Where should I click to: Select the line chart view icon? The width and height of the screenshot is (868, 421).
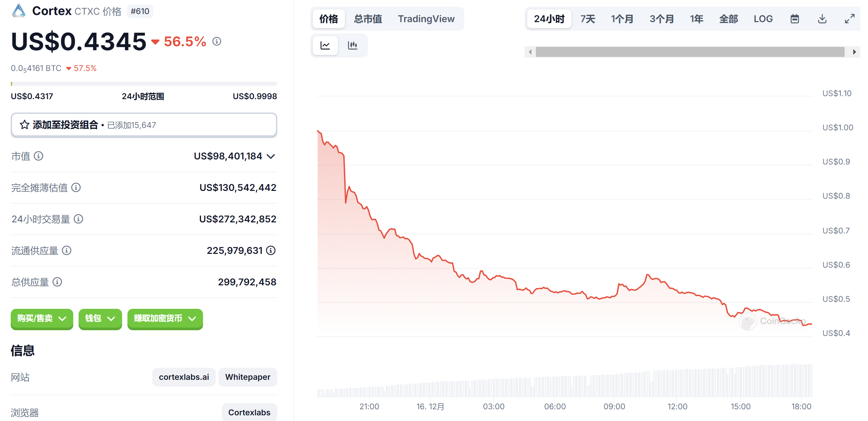pos(325,45)
